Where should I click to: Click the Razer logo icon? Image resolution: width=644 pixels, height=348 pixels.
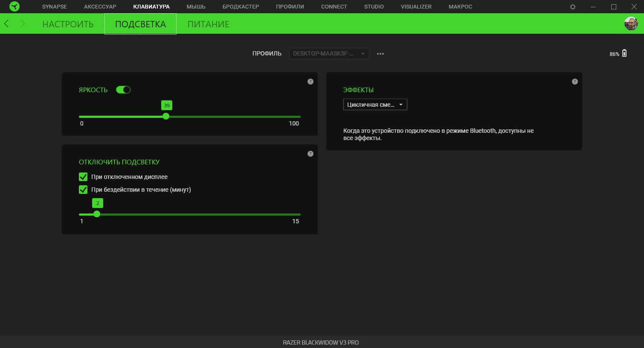14,7
